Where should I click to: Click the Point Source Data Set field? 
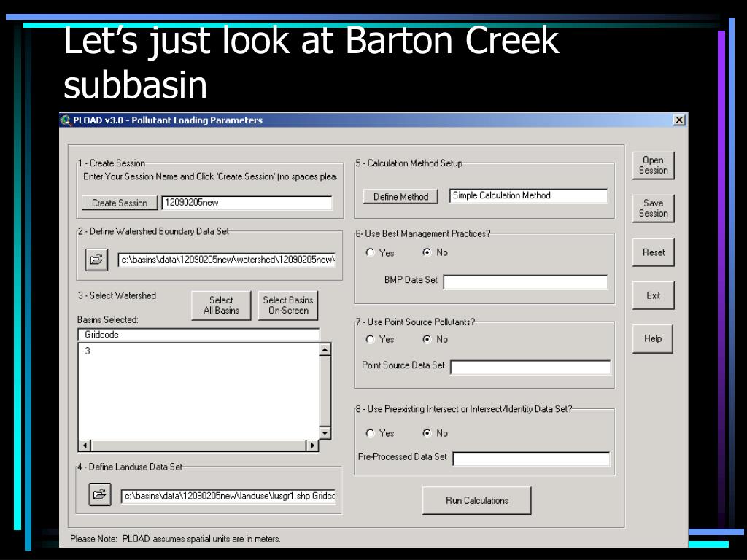tap(530, 367)
